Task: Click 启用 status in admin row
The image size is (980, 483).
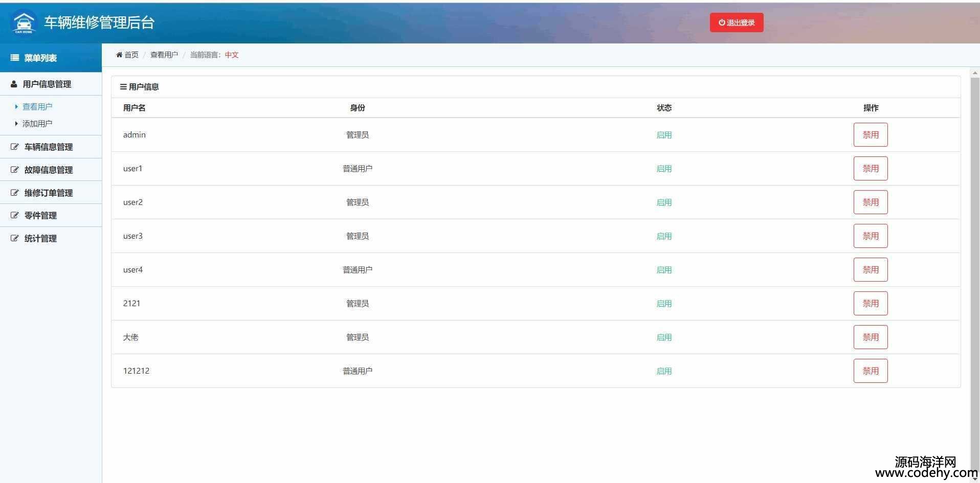Action: pos(664,135)
